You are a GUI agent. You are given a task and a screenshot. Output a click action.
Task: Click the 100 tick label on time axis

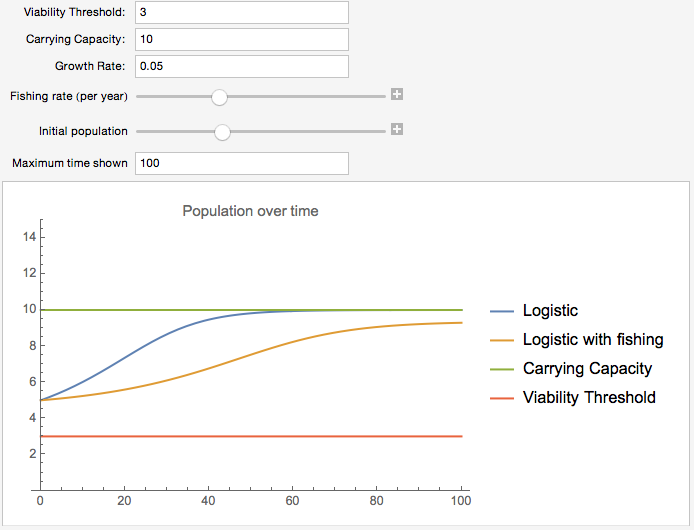click(461, 501)
